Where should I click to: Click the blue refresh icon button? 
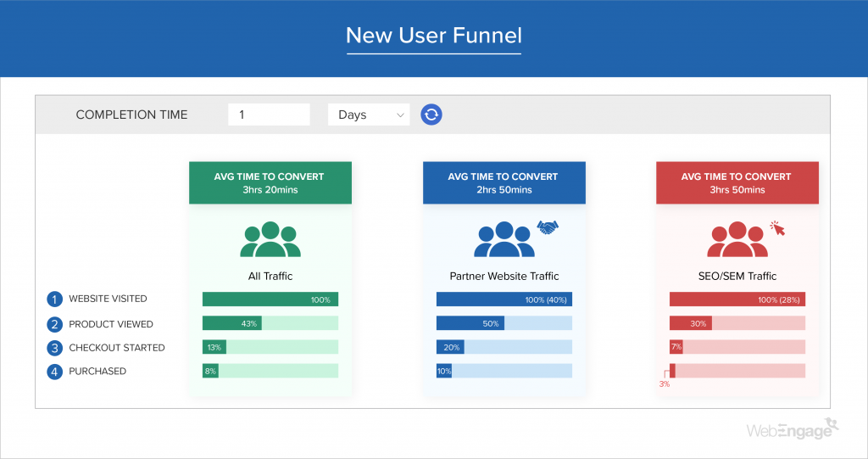(x=431, y=115)
